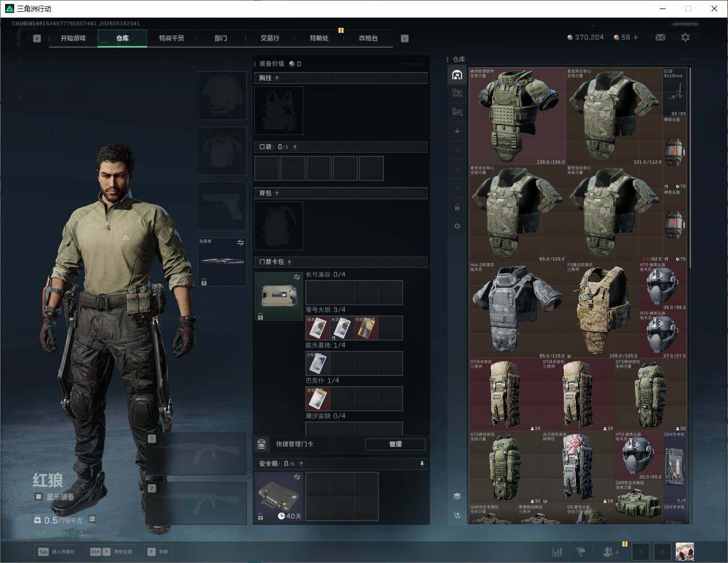
Task: Select the empty body armor slot
Action: pos(222,151)
